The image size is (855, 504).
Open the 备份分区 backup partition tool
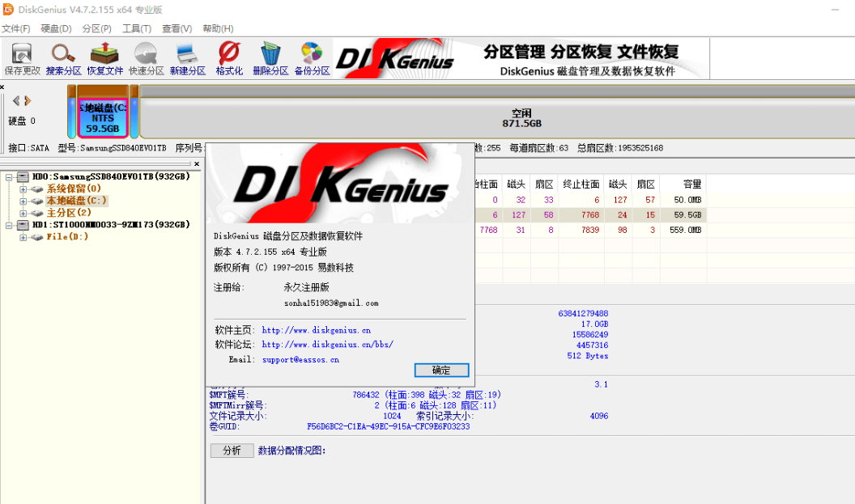312,53
